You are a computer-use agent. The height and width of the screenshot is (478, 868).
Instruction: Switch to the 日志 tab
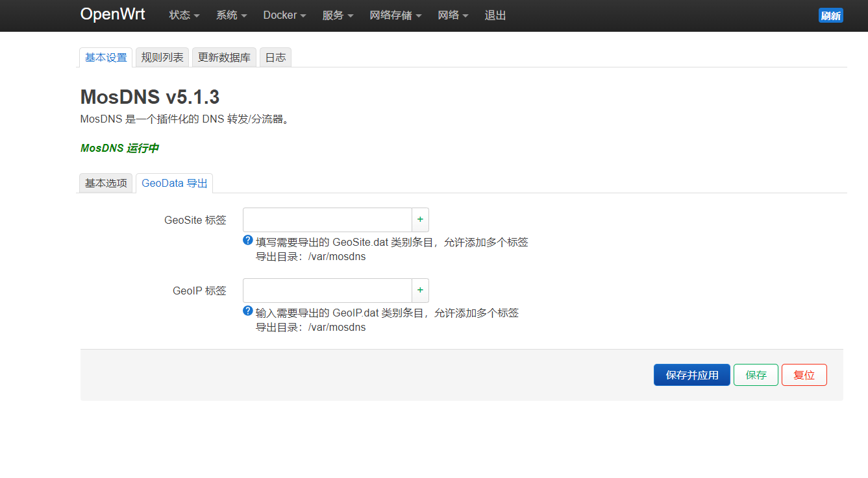(275, 57)
